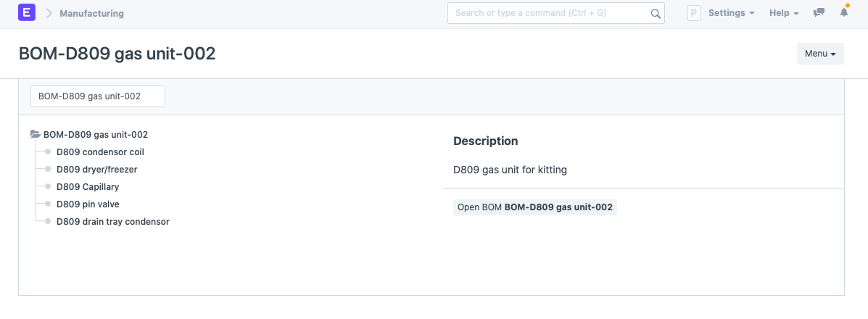This screenshot has width=868, height=319.
Task: Select D809 dryer/freezer tree item
Action: [97, 170]
